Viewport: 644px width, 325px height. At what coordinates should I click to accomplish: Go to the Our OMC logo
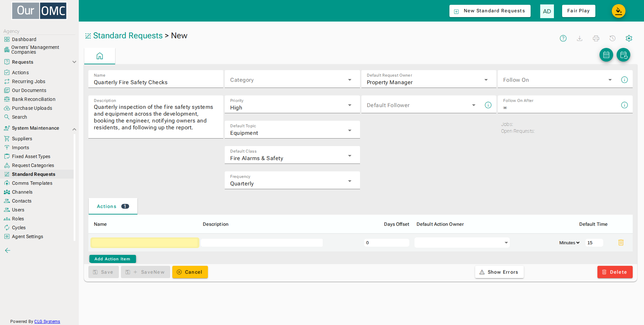(x=39, y=11)
